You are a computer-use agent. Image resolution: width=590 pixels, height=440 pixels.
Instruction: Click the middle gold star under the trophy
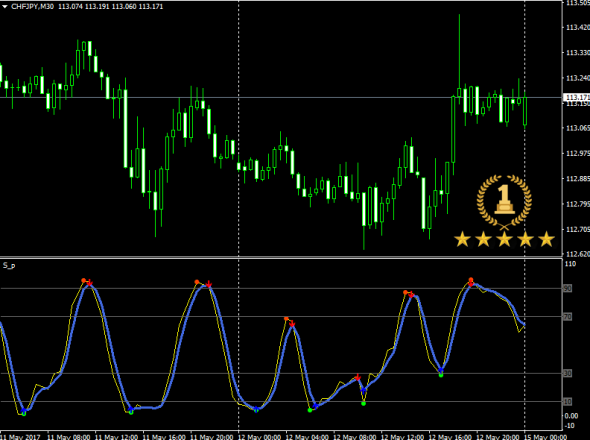[504, 239]
